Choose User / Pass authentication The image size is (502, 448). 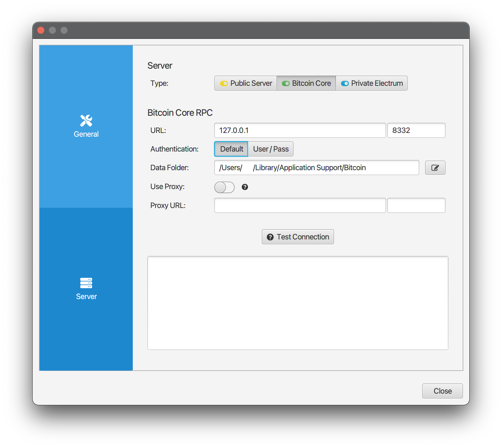(271, 149)
